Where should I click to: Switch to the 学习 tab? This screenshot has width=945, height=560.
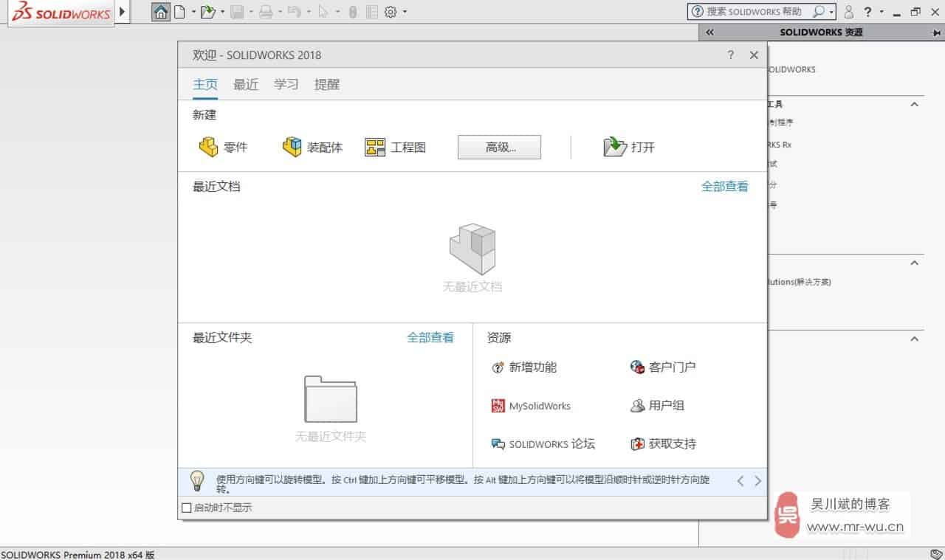(x=286, y=84)
